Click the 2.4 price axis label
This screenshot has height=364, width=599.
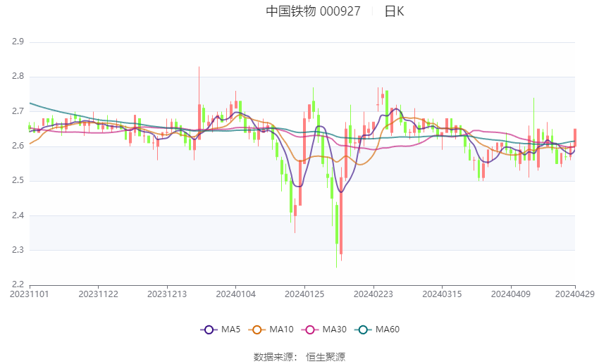(x=18, y=215)
